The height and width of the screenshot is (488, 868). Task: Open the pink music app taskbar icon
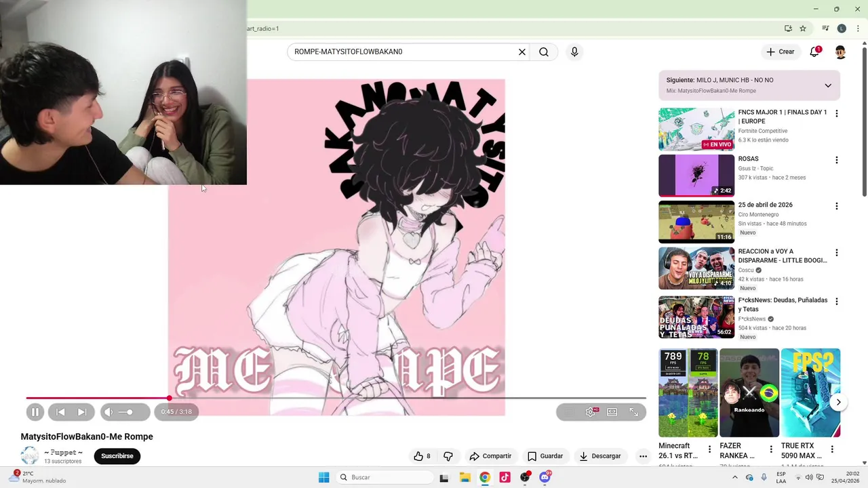coord(505,477)
